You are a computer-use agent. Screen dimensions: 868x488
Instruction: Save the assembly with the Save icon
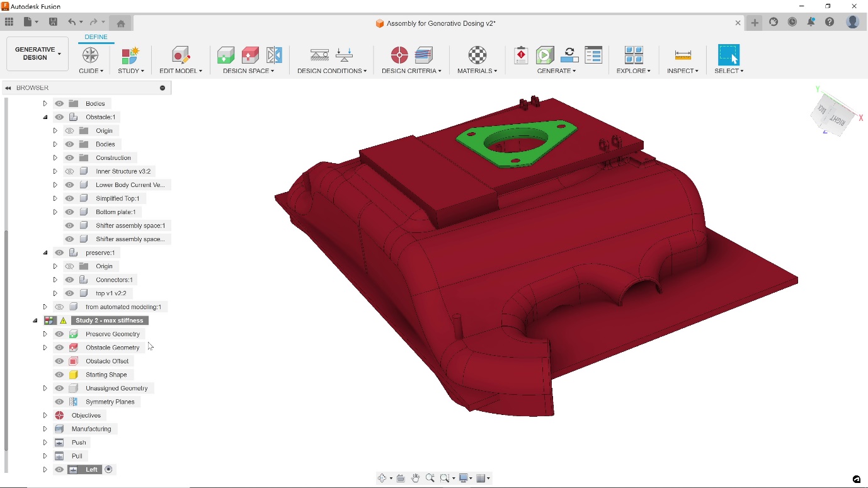pos(53,21)
